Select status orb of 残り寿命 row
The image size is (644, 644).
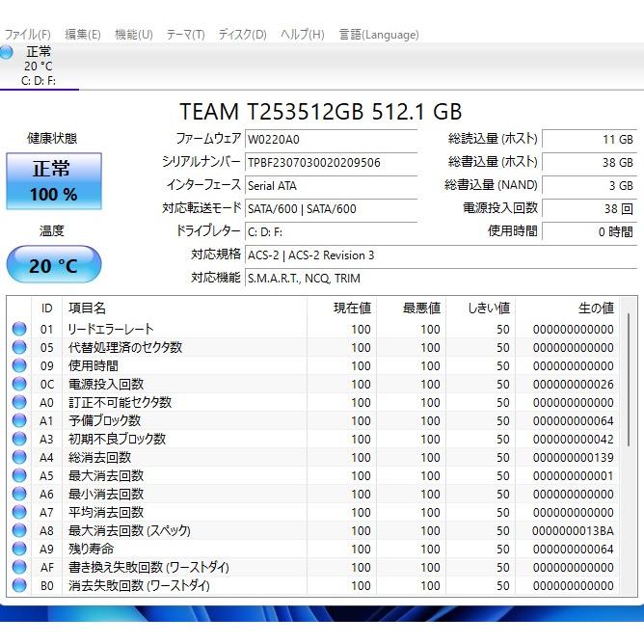pyautogui.click(x=19, y=549)
